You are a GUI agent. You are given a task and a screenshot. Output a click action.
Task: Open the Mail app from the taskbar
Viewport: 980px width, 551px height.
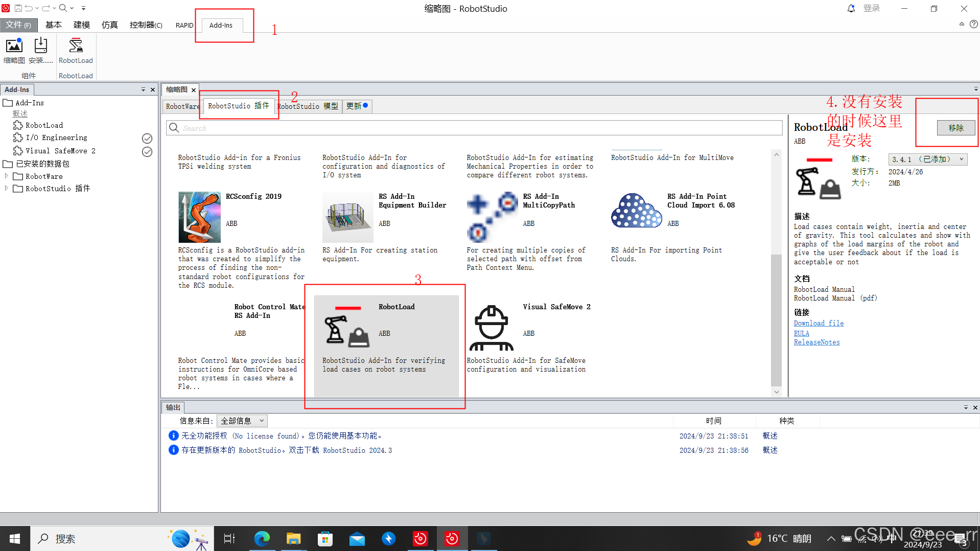(357, 539)
